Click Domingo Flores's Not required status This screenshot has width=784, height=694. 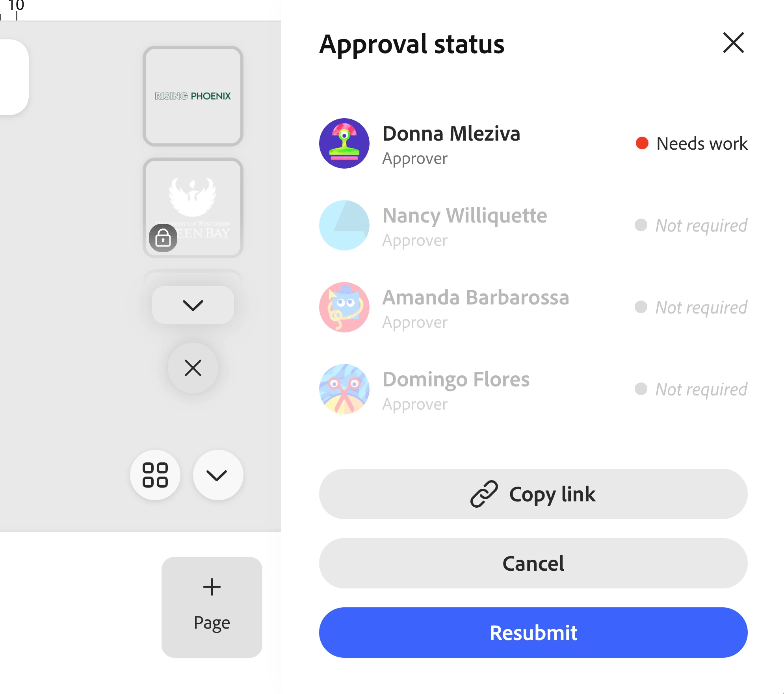(x=691, y=389)
